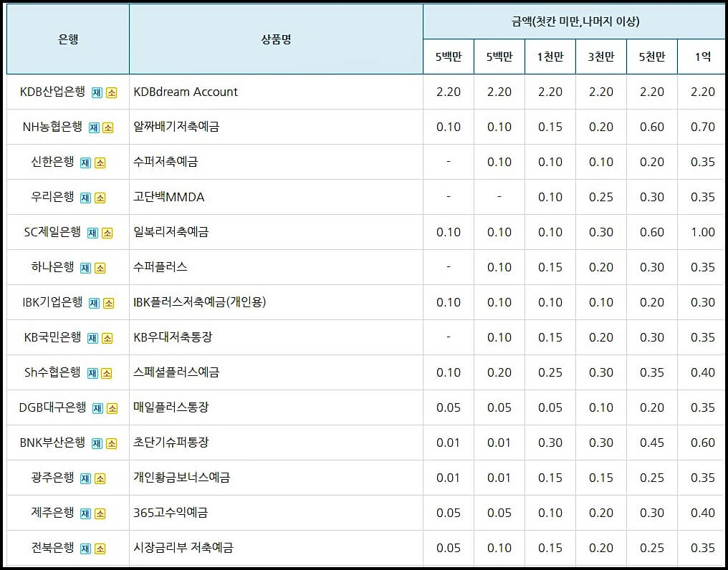Click the 은행 column header
The image size is (728, 570).
[x=68, y=39]
